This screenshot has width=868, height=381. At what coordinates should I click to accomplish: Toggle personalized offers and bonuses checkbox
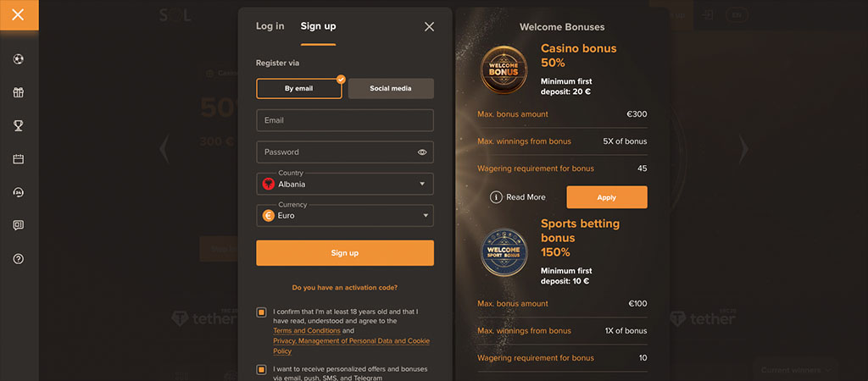pos(261,370)
